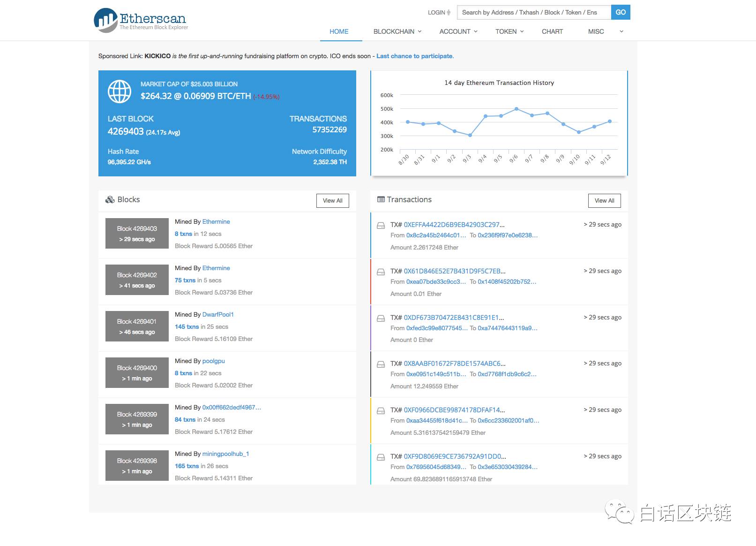Screen dimensions: 756x546
Task: Open transaction 0X8AABF01672F78DE1574ABC6
Action: point(455,364)
